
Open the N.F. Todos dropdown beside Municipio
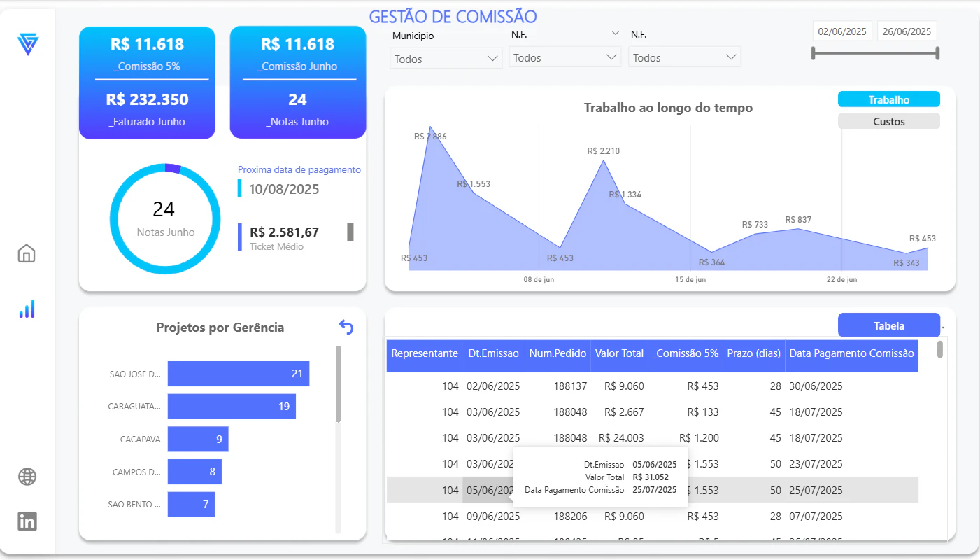[x=565, y=57]
